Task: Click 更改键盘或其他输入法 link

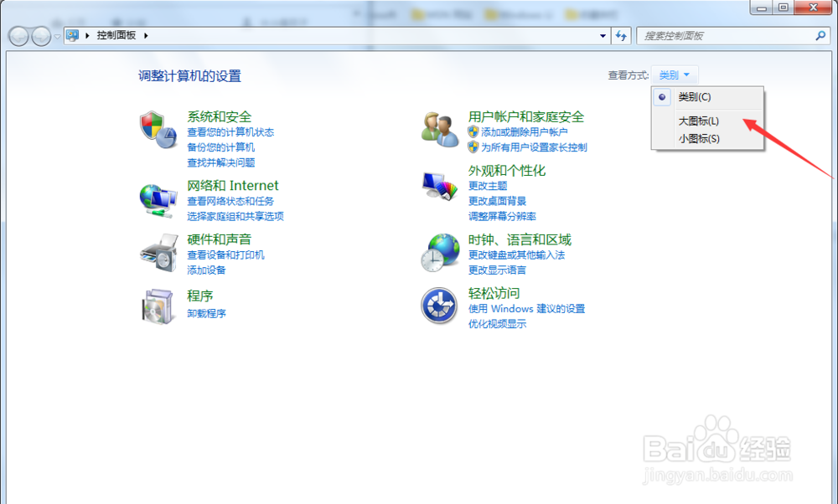Action: pos(516,255)
